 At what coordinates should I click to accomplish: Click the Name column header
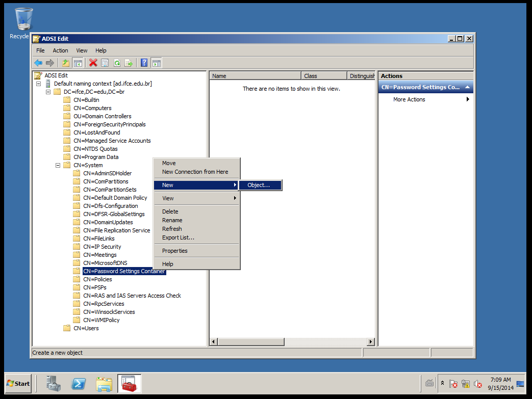point(256,76)
